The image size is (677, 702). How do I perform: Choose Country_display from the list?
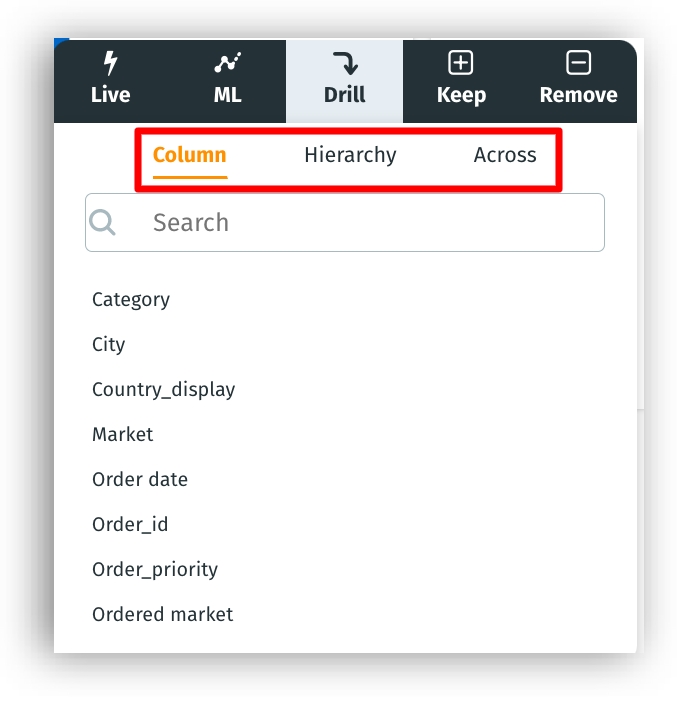[x=164, y=389]
